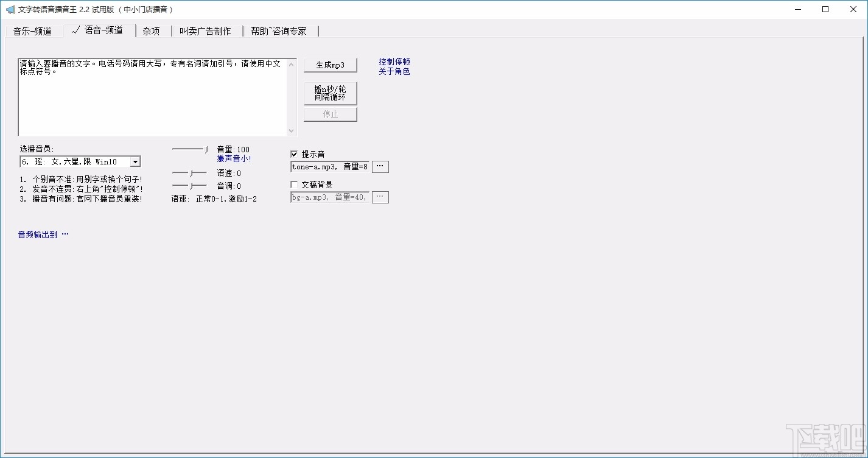The width and height of the screenshot is (868, 458).
Task: Click browse ellipsis next to bg-a.mp3
Action: 380,196
